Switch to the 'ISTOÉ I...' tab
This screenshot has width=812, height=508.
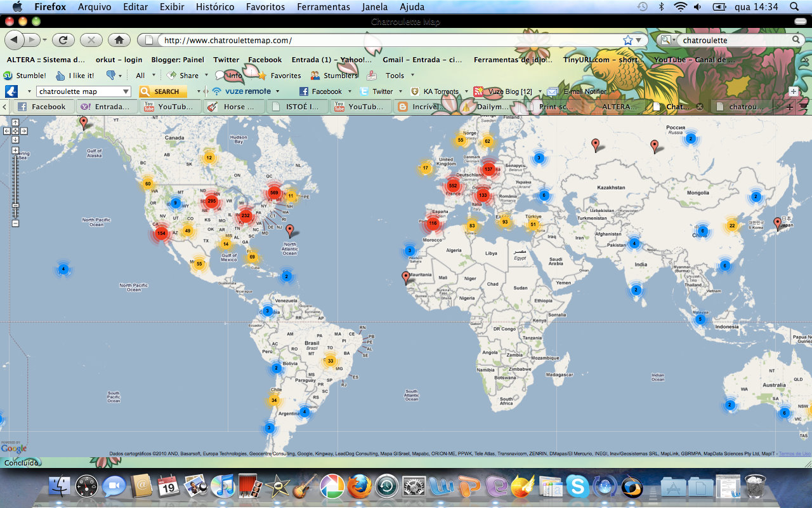pyautogui.click(x=297, y=107)
